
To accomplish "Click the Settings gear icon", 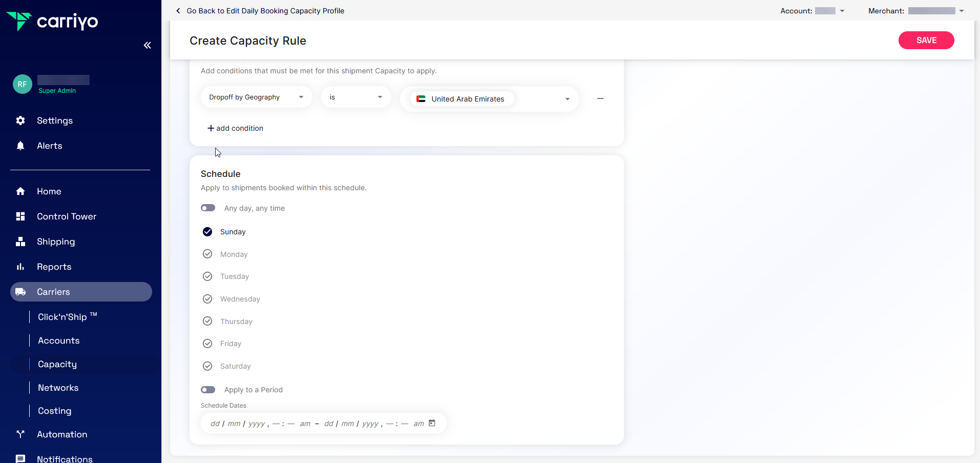I will 20,120.
